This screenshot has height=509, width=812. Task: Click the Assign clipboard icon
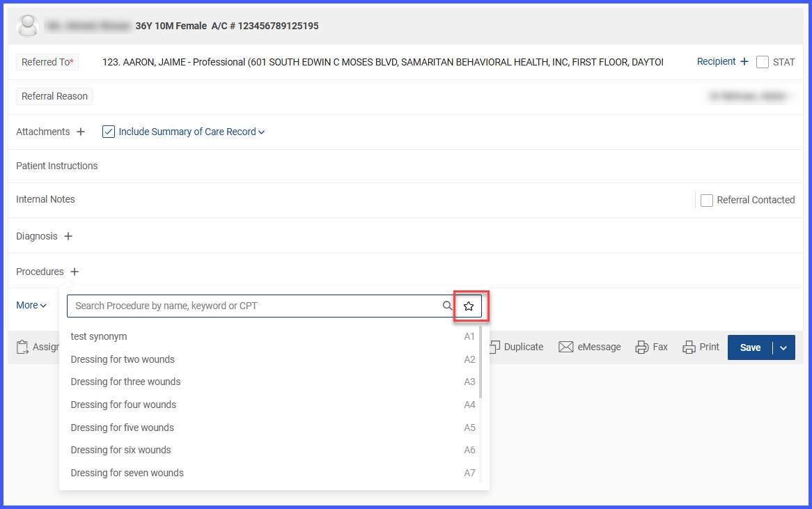point(22,347)
